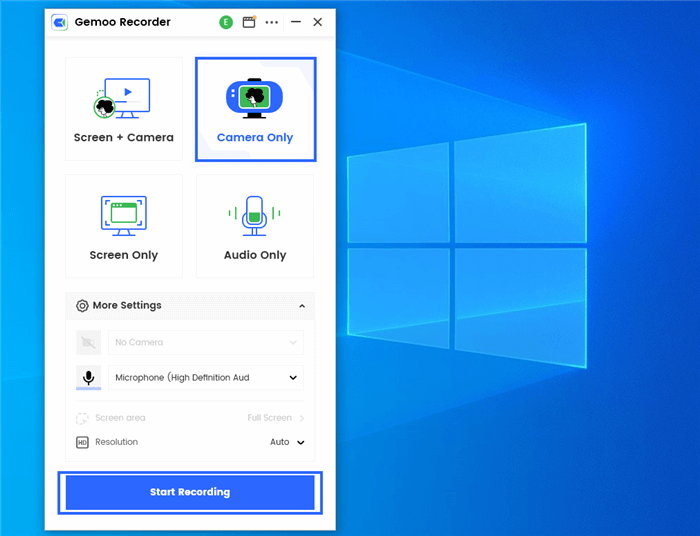Mute the microphone icon toggle
The image size is (700, 536).
pos(88,378)
